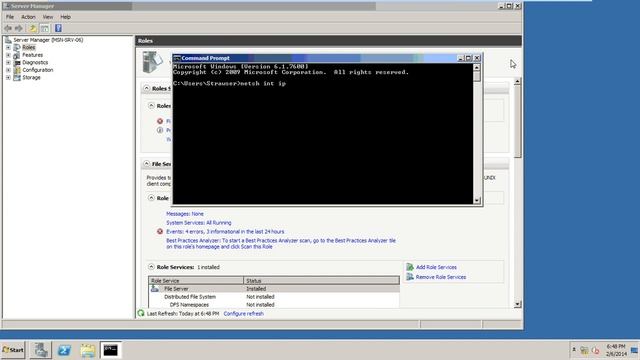Viewport: 640px width, 360px height.
Task: Select Diagnostics in the tree
Action: (x=35, y=62)
